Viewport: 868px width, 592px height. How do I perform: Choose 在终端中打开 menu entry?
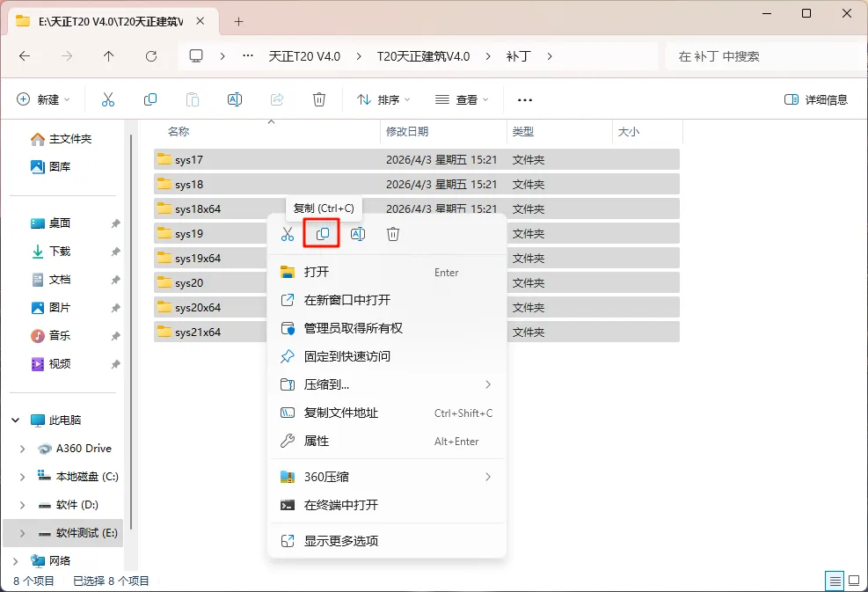tap(386, 505)
